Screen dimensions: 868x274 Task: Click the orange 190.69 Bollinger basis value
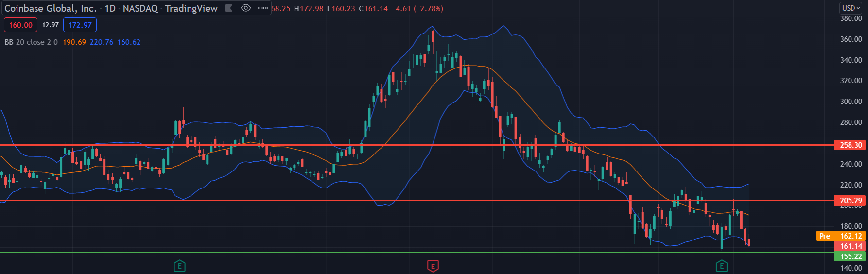74,42
